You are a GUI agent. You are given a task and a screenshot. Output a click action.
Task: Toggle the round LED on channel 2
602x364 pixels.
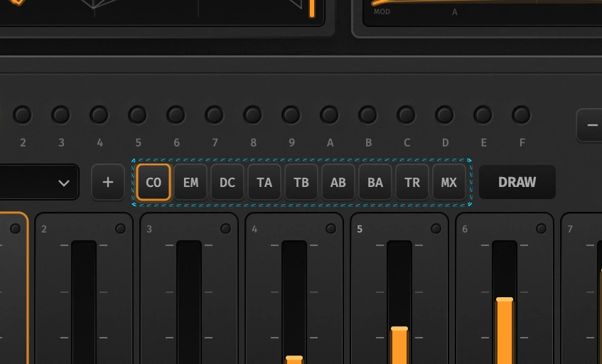121,229
